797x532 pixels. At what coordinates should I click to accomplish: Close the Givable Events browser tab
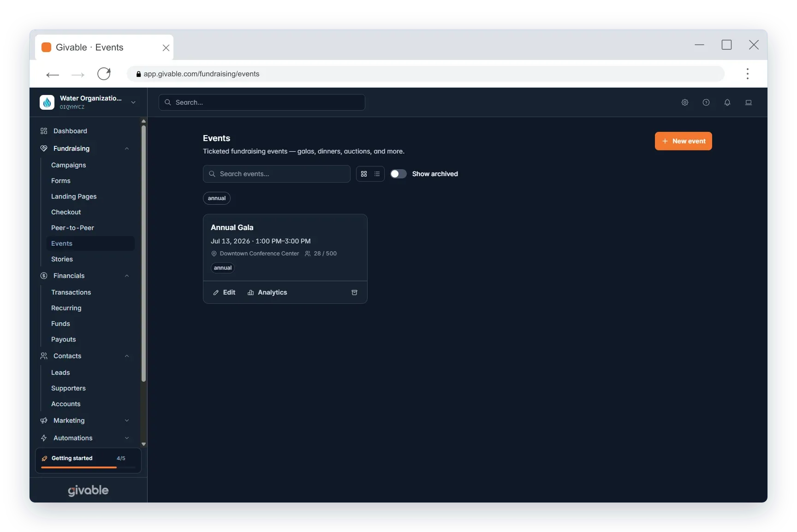point(166,47)
